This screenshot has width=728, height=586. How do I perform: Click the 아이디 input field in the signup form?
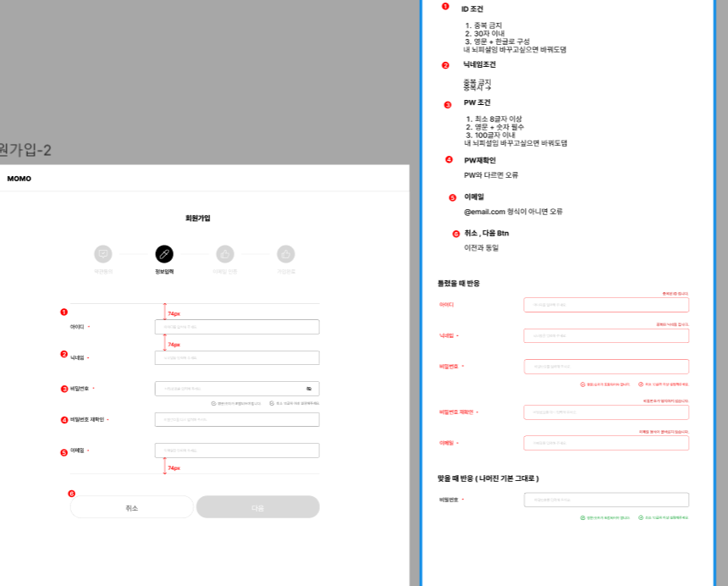pyautogui.click(x=237, y=327)
